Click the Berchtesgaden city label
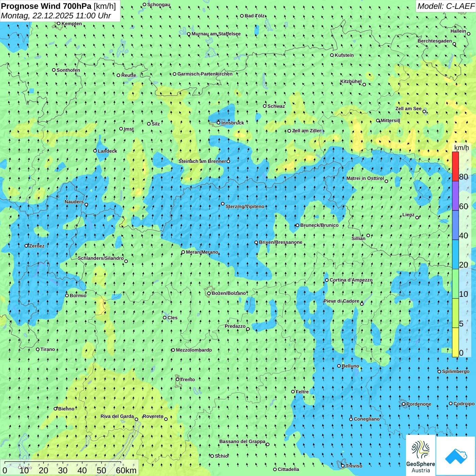The width and height of the screenshot is (476, 476). tap(435, 41)
